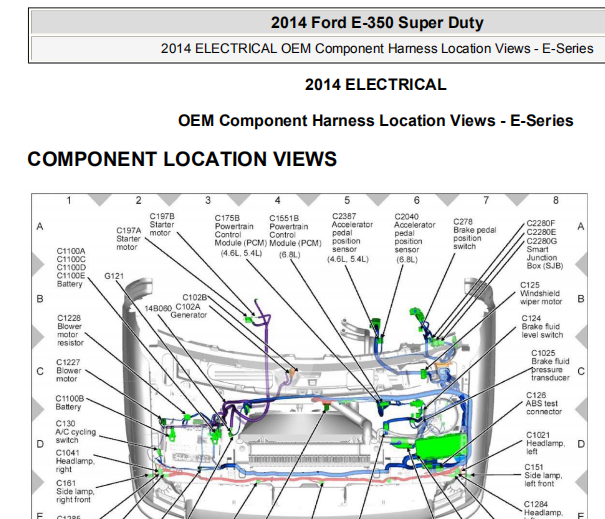Click the 'C1227 Blower motor' label

69,370
